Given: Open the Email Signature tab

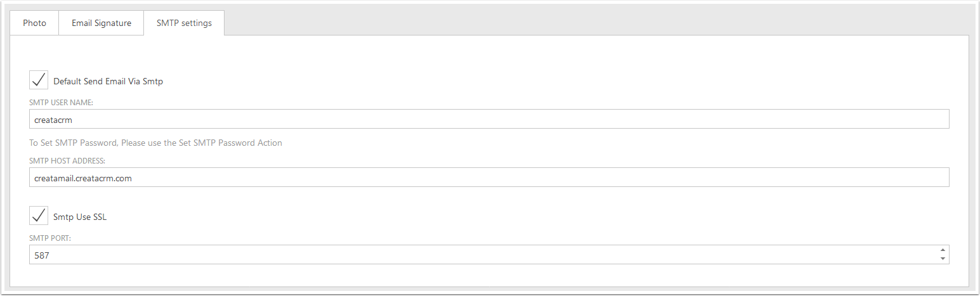Looking at the screenshot, I should point(101,23).
